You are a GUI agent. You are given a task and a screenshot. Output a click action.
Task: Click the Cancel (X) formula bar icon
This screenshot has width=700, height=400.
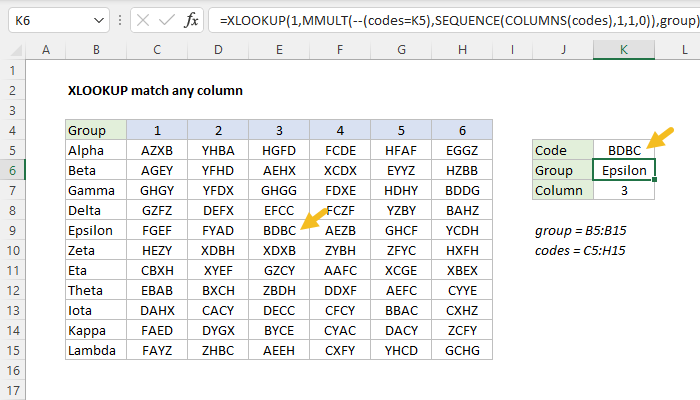pos(143,21)
